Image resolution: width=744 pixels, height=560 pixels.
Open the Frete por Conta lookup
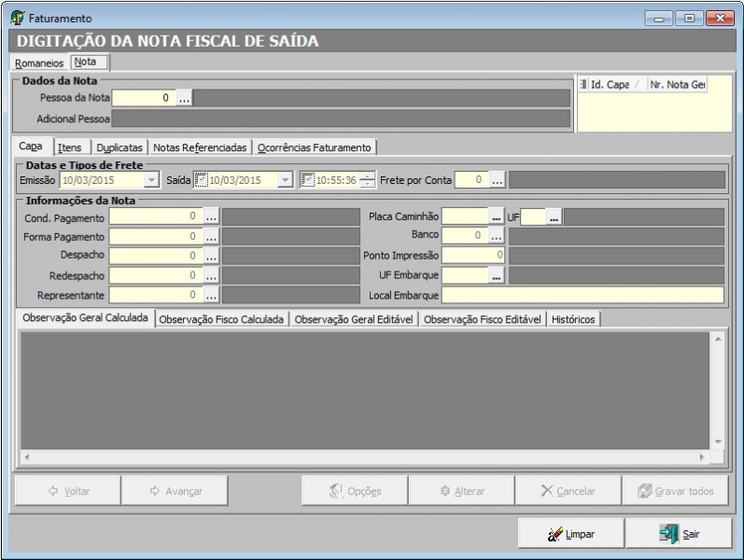[498, 180]
